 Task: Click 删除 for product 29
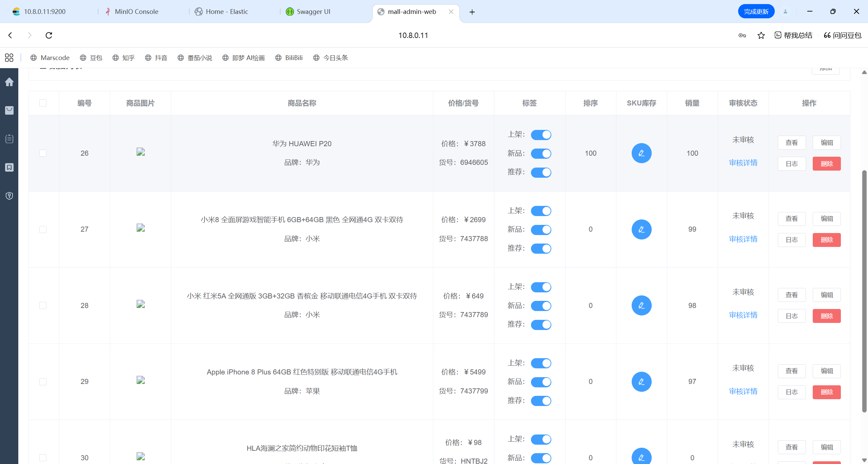(827, 392)
